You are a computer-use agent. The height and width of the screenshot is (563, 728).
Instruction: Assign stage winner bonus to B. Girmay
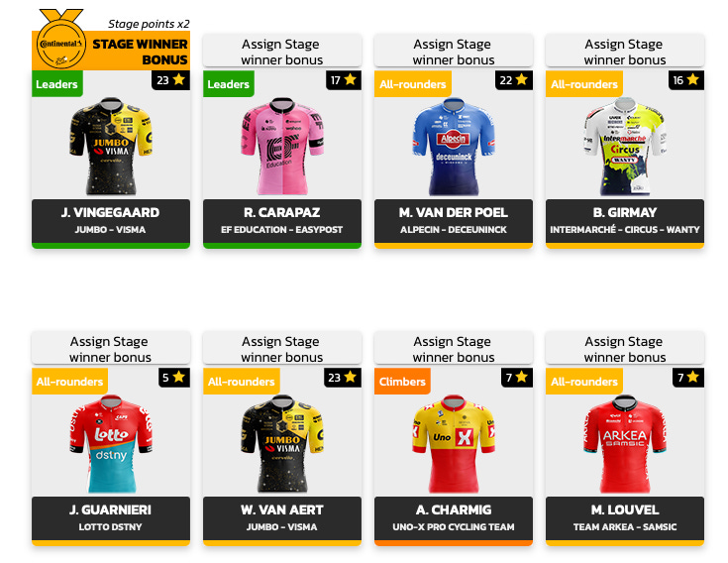pos(625,52)
